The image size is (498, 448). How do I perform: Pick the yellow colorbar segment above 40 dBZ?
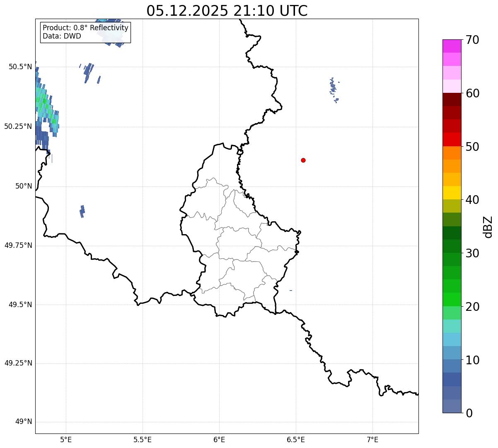coord(452,193)
